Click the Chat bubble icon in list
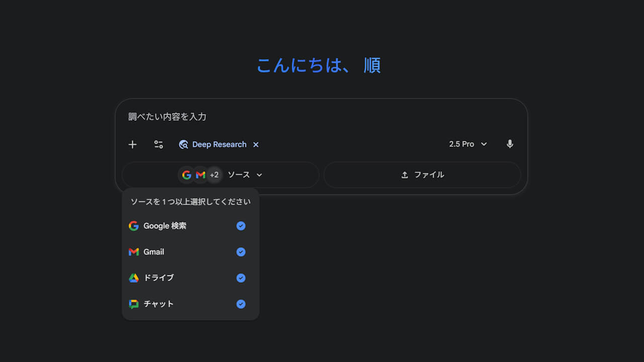The height and width of the screenshot is (362, 644). [133, 304]
